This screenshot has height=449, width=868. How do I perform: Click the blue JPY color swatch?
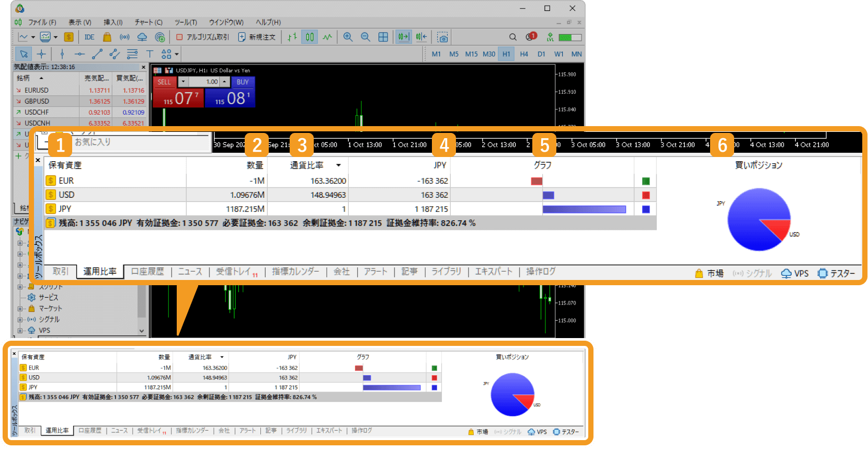[x=646, y=209]
